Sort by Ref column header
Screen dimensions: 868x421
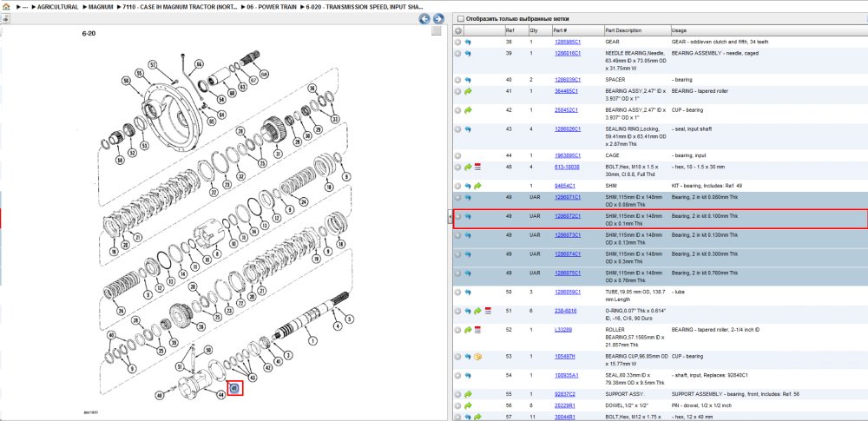click(516, 30)
